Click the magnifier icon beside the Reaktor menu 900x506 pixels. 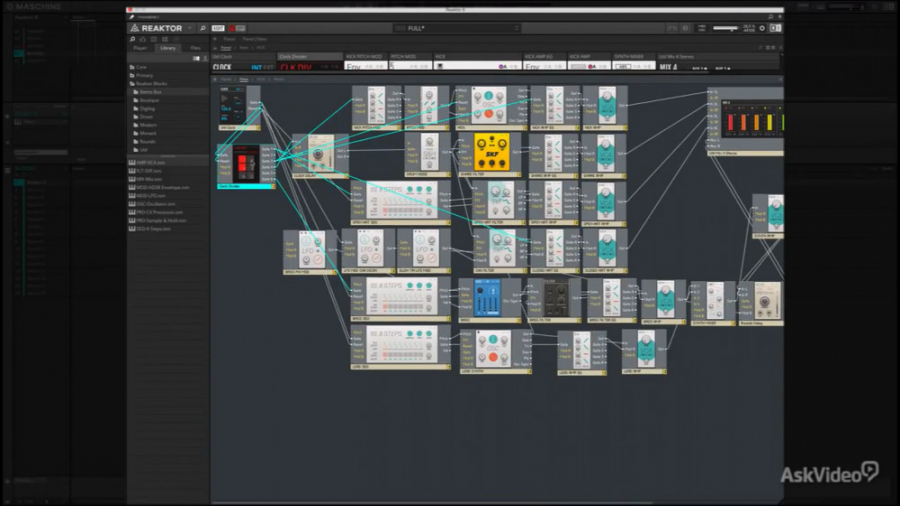203,28
